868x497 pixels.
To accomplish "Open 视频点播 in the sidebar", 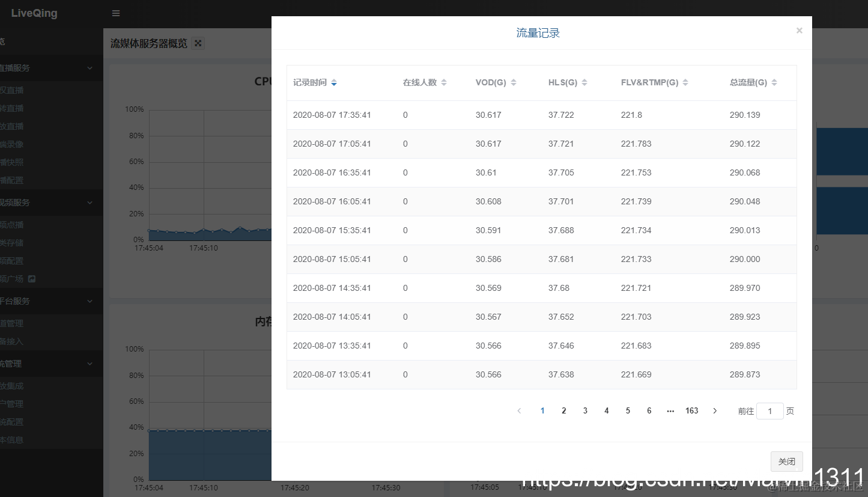I will pos(12,225).
